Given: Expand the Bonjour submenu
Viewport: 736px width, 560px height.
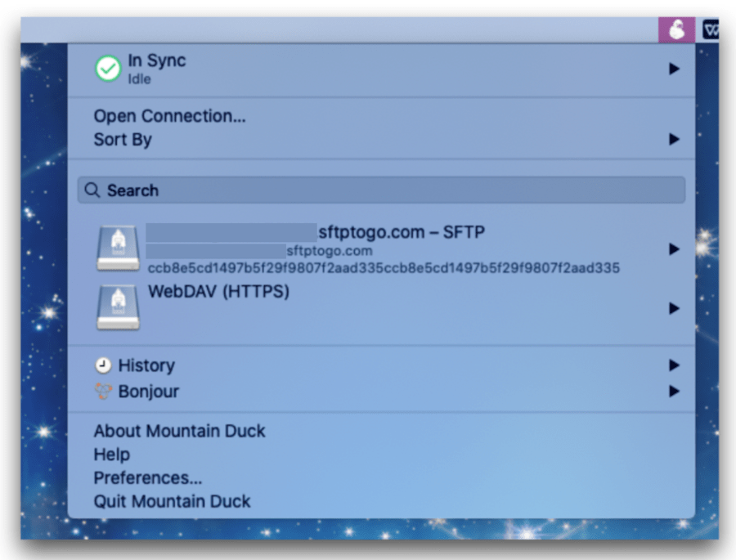Looking at the screenshot, I should [675, 391].
